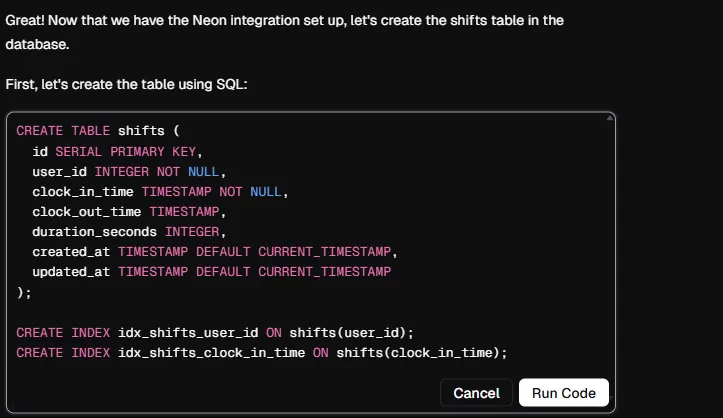The height and width of the screenshot is (418, 723).
Task: Click the created_at column definition
Action: point(214,252)
